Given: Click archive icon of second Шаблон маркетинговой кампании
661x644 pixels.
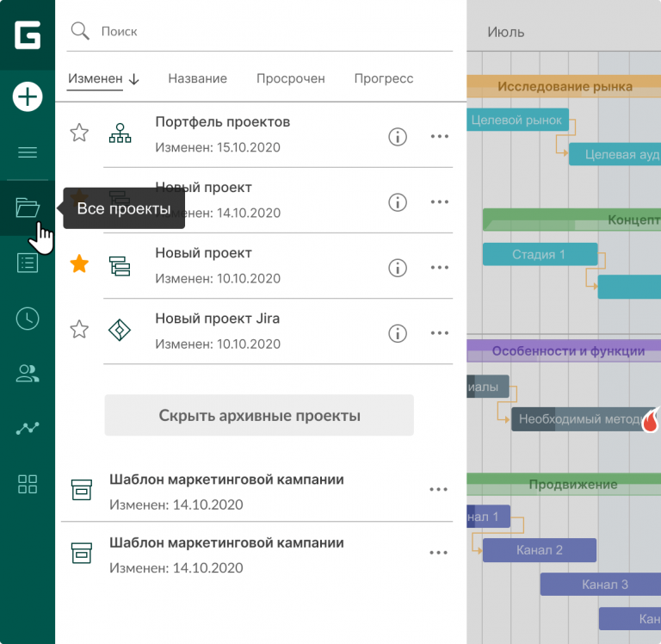Looking at the screenshot, I should 82,553.
